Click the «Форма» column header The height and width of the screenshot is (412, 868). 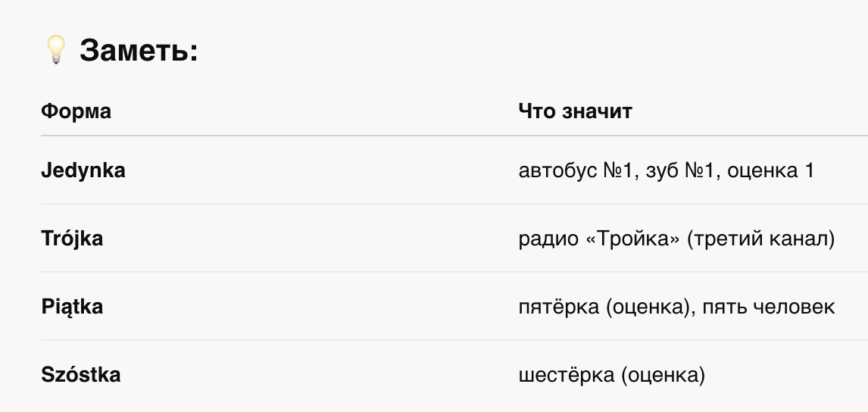point(76,111)
